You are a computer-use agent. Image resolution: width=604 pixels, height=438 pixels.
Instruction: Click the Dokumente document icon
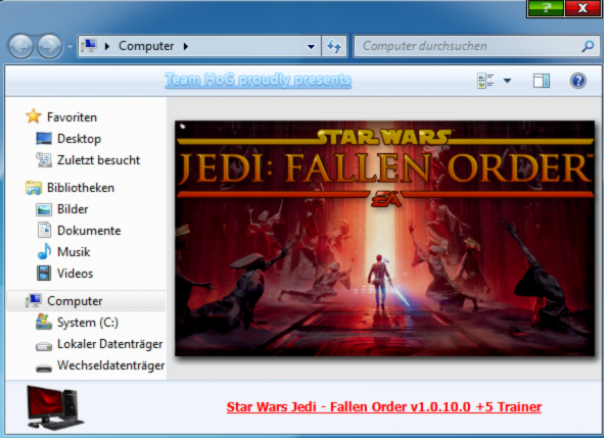(x=44, y=230)
